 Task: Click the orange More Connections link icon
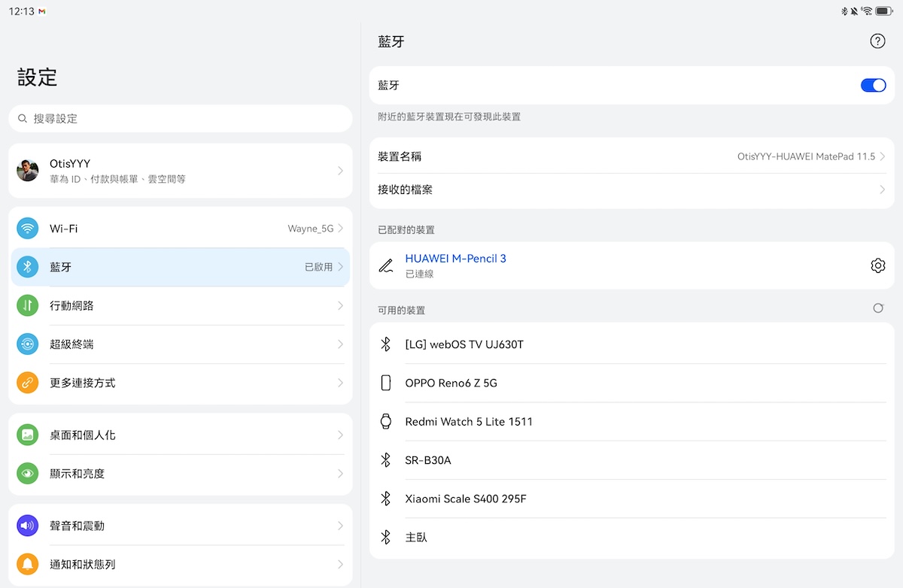click(28, 383)
